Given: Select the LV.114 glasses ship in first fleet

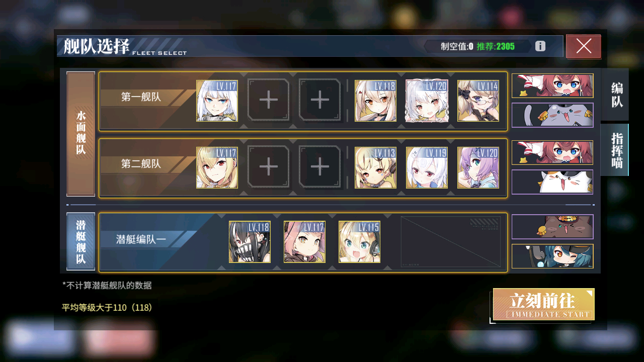Looking at the screenshot, I should 478,101.
